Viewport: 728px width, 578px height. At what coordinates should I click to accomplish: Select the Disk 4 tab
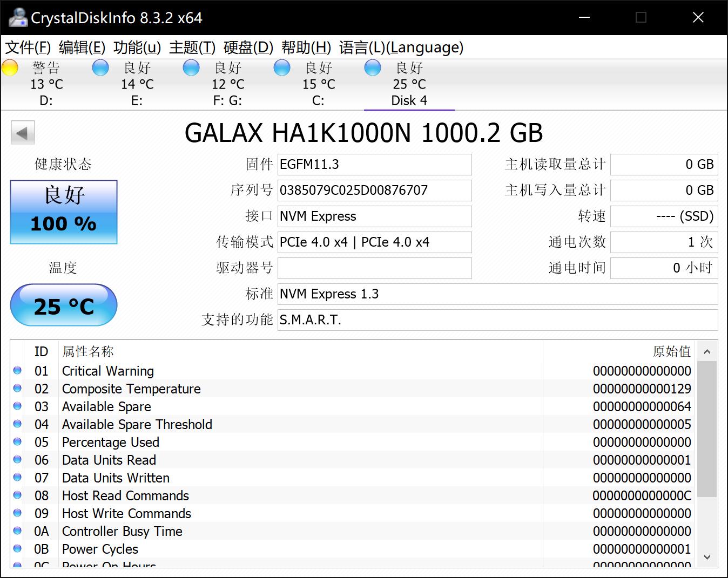(409, 100)
